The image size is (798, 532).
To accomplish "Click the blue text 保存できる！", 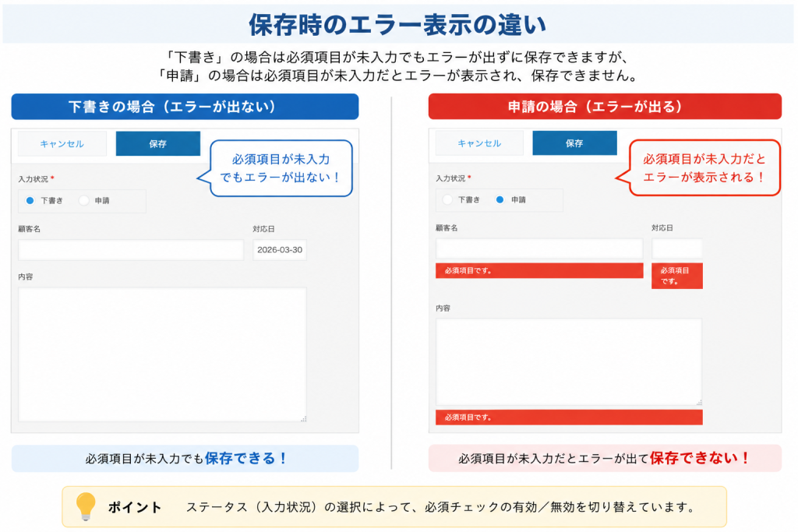I will coord(246,458).
